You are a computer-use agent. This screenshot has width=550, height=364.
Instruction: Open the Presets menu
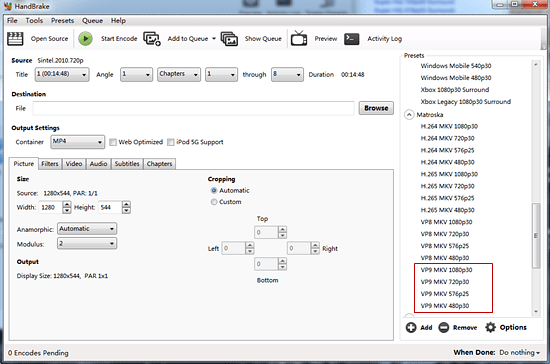(62, 21)
